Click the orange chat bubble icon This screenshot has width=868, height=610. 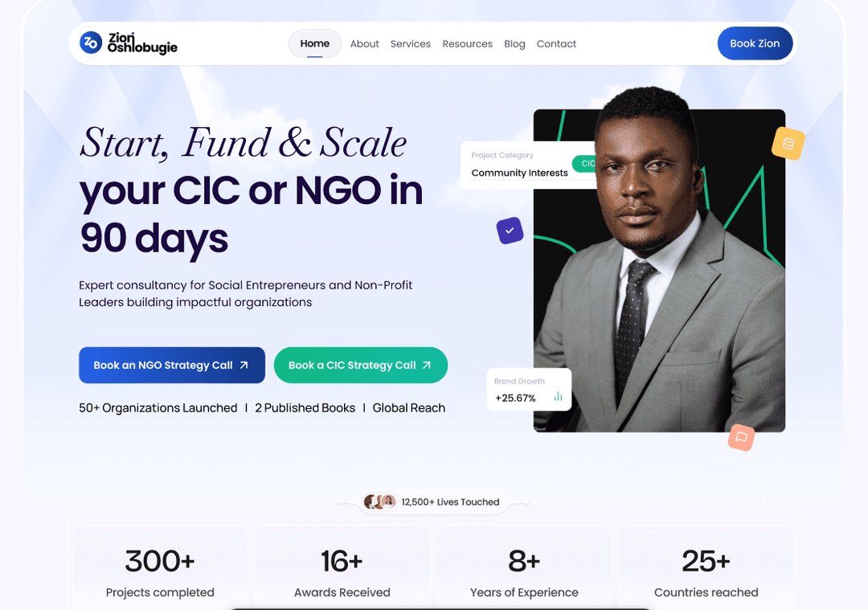(x=741, y=437)
